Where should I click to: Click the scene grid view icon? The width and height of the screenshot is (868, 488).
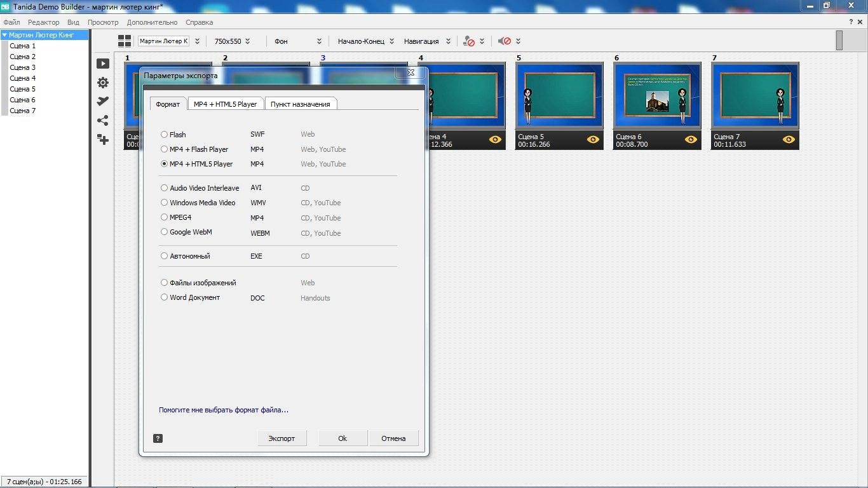125,41
